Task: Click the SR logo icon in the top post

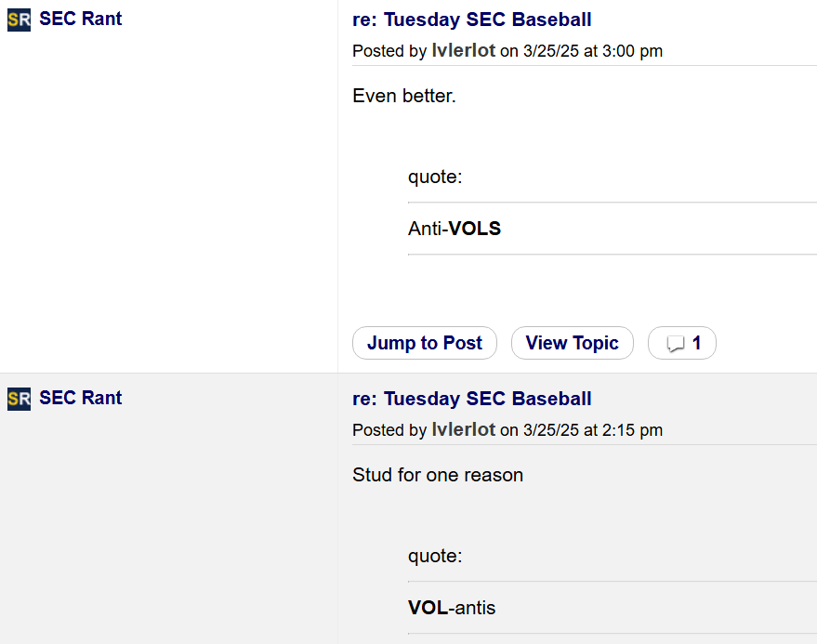Action: coord(19,20)
